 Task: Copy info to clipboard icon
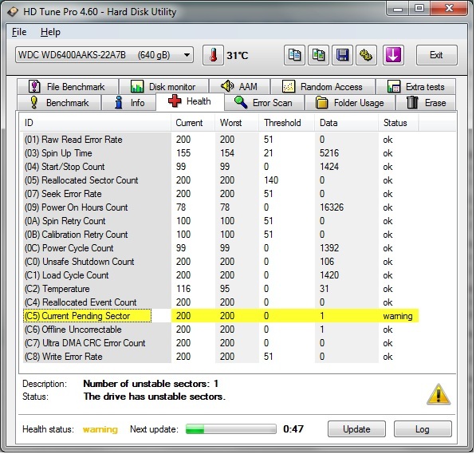[x=295, y=55]
